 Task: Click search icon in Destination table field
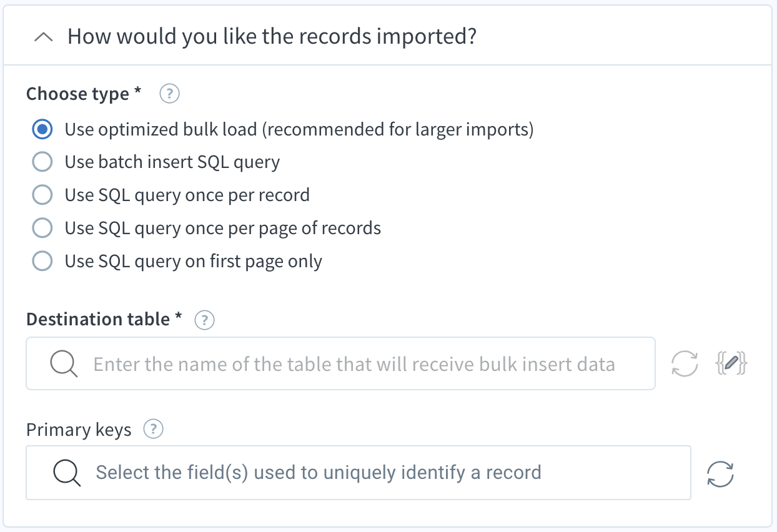point(64,364)
